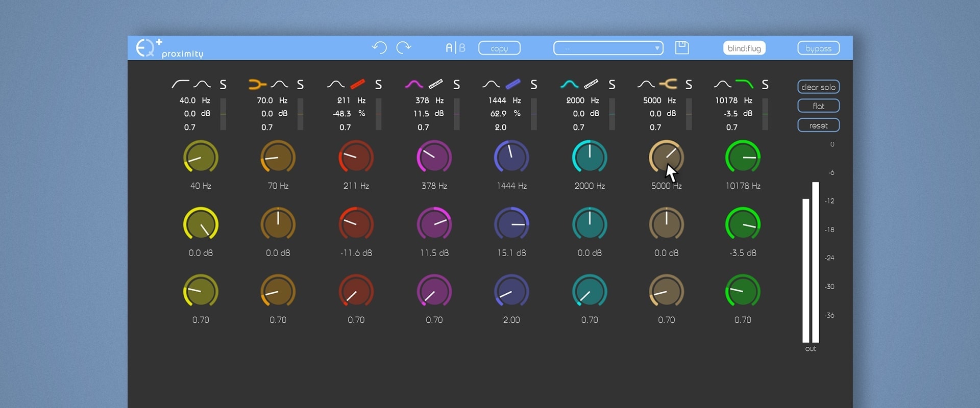Switch to the B comparison state
The image size is (980, 408).
tap(462, 48)
